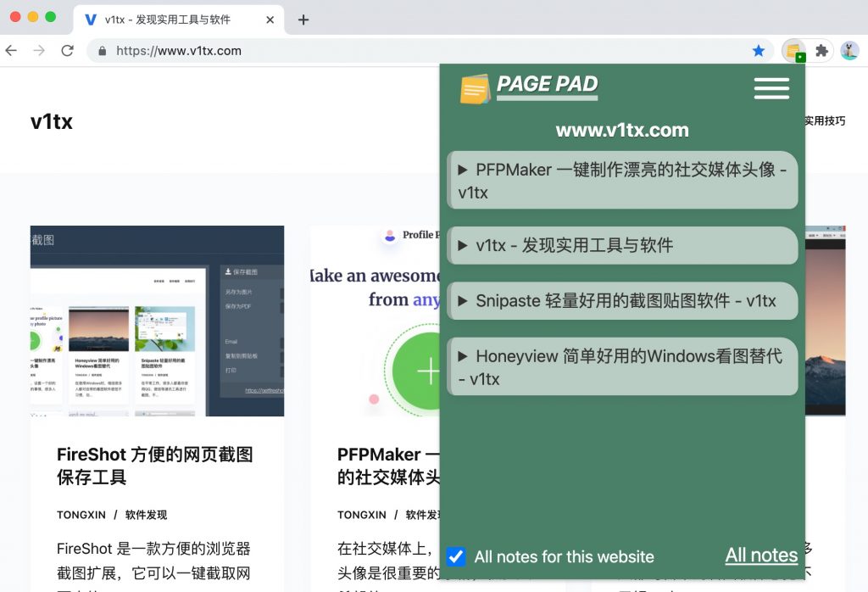Click the 'All notes for this website' label
Image resolution: width=868 pixels, height=592 pixels.
564,556
